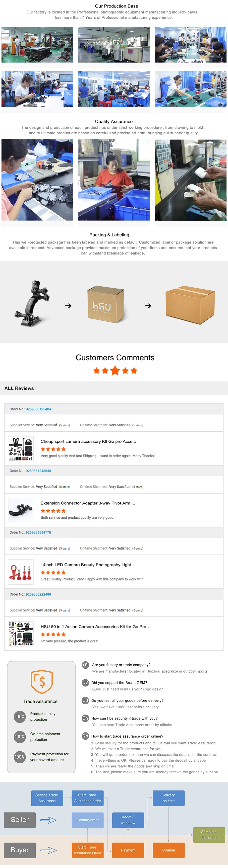
Task: Click the Complete this order button
Action: pyautogui.click(x=209, y=835)
